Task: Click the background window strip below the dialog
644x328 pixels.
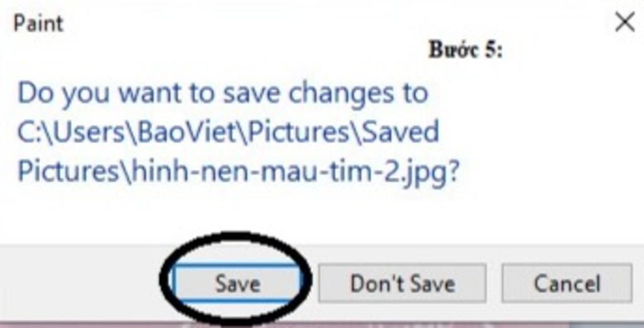Action: pos(322,325)
